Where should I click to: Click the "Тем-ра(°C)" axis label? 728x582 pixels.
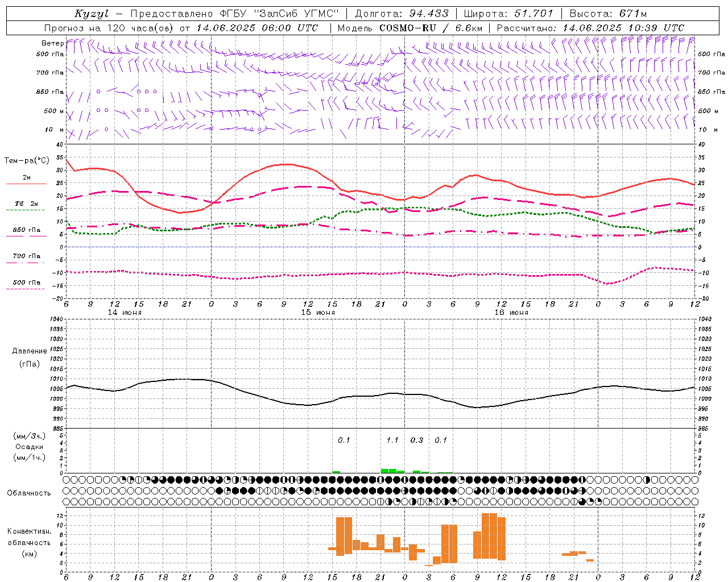point(27,161)
